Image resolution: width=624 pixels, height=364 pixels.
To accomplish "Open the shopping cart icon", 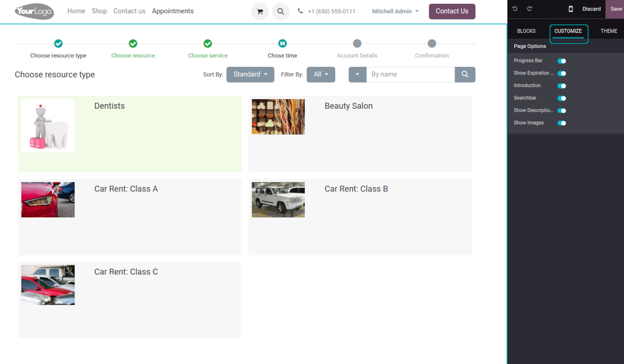I will click(260, 12).
